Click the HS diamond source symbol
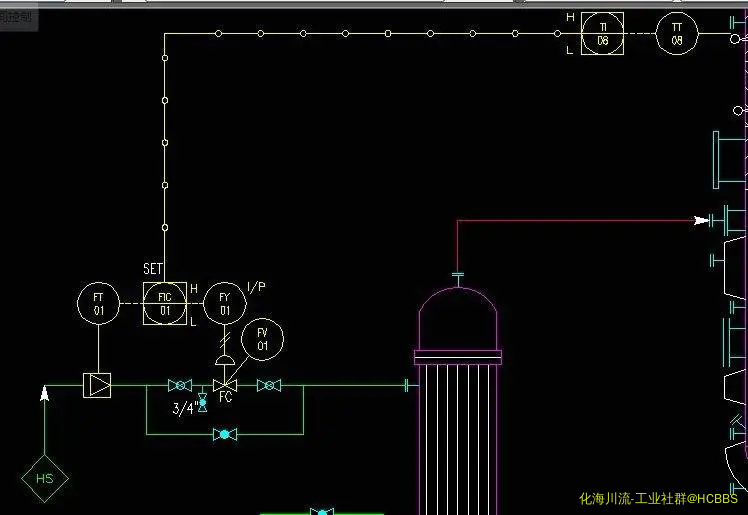The image size is (748, 515). click(x=45, y=478)
